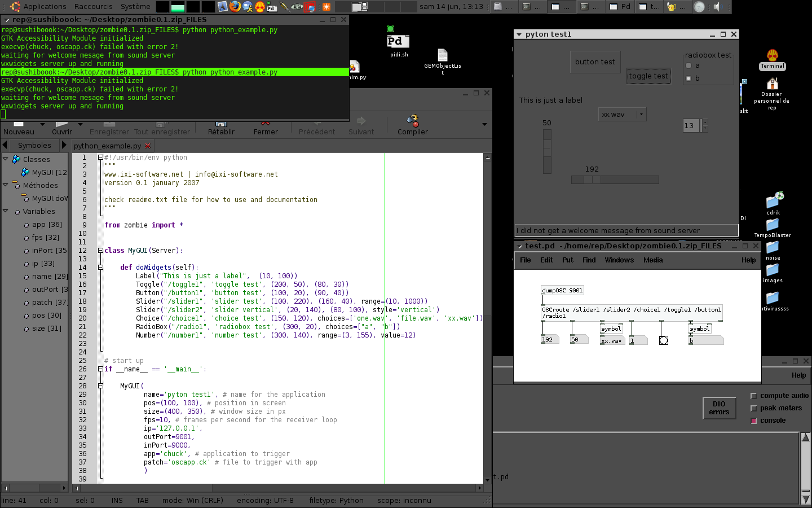This screenshot has width=812, height=508.
Task: Select radio option b in radiobox test
Action: (x=689, y=78)
